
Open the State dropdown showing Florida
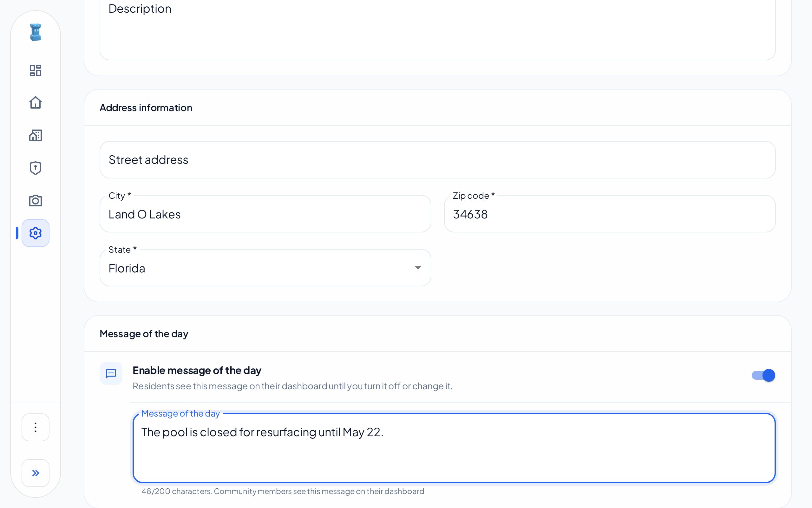click(x=265, y=268)
